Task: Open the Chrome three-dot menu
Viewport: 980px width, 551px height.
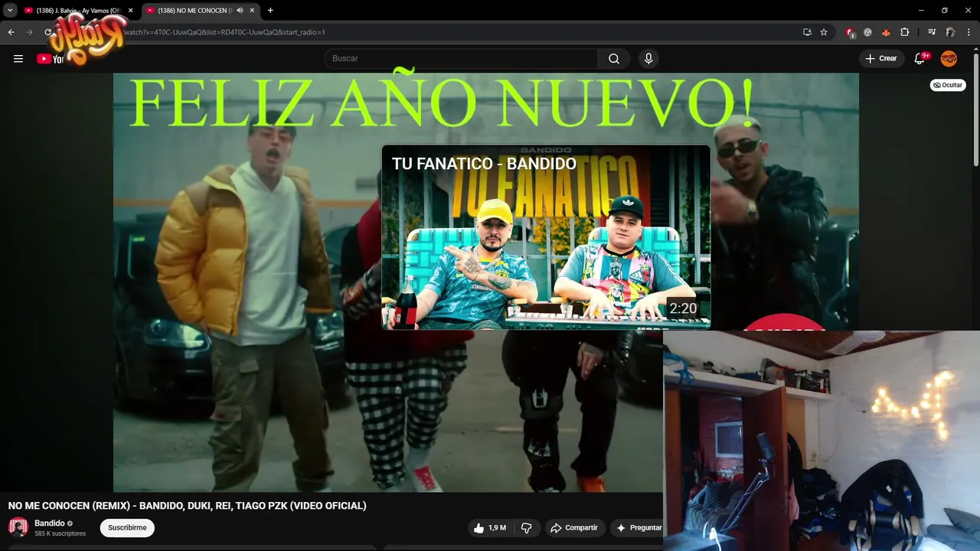Action: (969, 32)
